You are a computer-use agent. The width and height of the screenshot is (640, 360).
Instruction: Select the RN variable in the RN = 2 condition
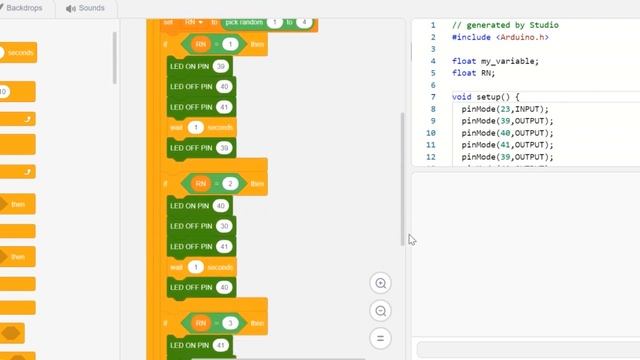(200, 184)
